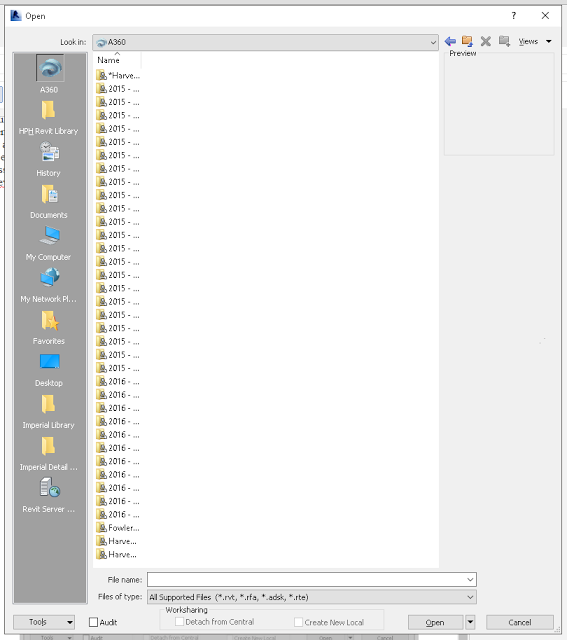Click the Cancel button

(520, 622)
